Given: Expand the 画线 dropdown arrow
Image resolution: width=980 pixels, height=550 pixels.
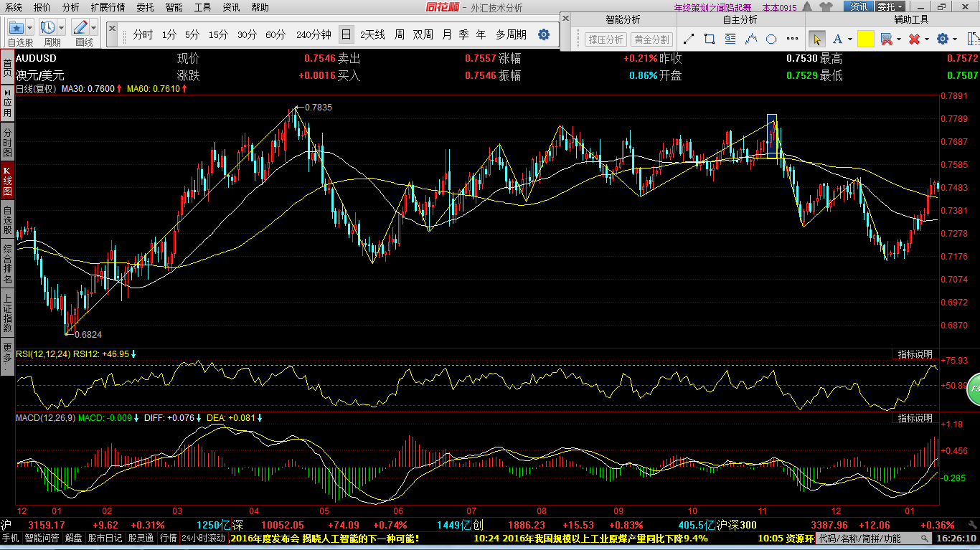Looking at the screenshot, I should [93, 28].
